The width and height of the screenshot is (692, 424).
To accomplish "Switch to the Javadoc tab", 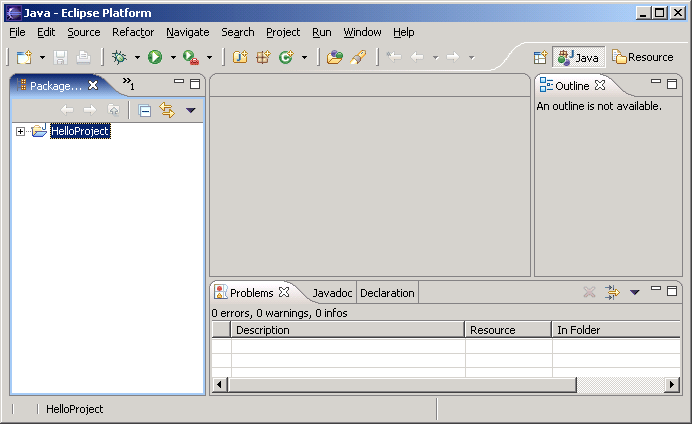I will tap(332, 293).
